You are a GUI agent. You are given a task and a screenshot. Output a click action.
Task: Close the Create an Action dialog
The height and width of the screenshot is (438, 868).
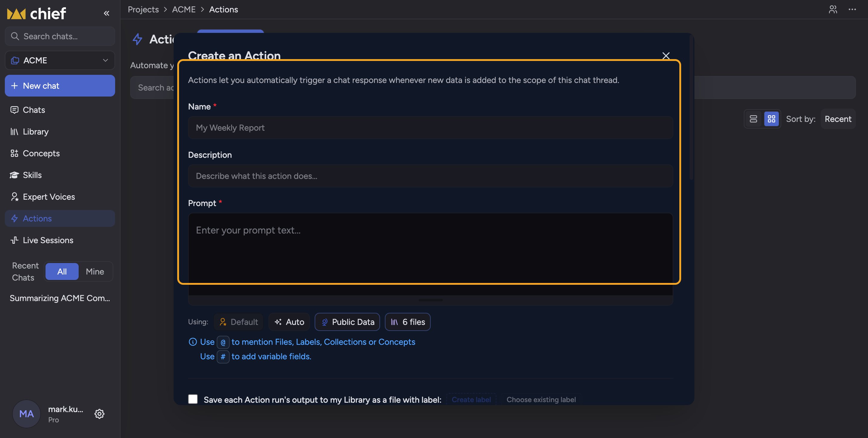(x=666, y=56)
